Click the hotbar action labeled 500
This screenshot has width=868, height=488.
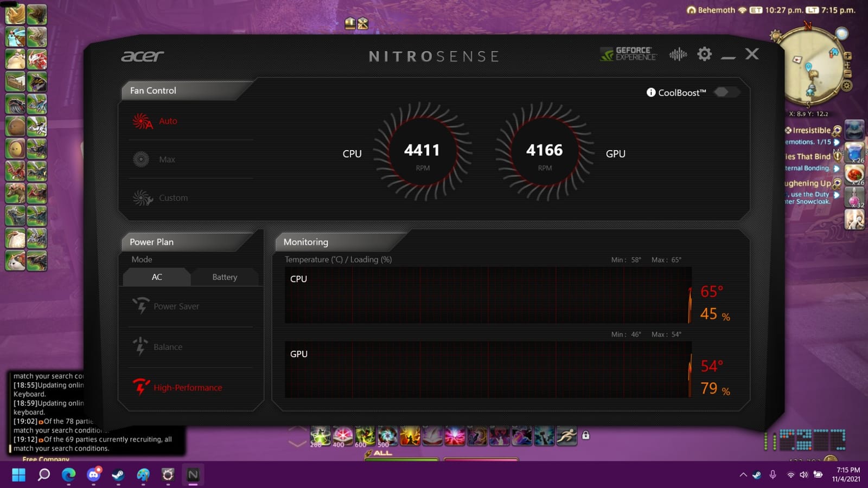pyautogui.click(x=387, y=436)
